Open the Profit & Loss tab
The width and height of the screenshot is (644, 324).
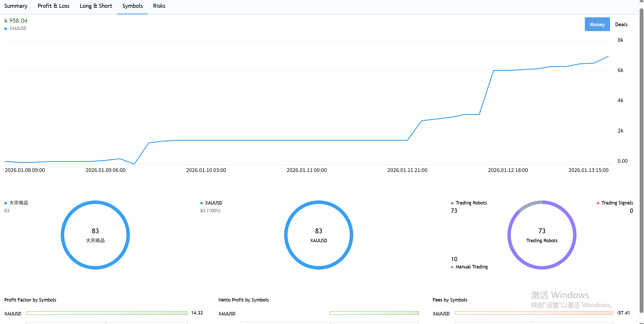tap(53, 6)
